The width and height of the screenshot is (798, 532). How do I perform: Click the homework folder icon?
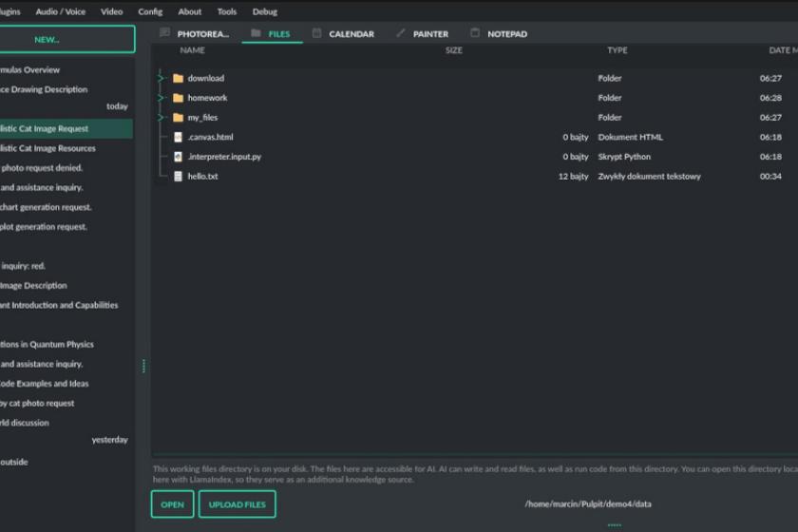point(179,98)
